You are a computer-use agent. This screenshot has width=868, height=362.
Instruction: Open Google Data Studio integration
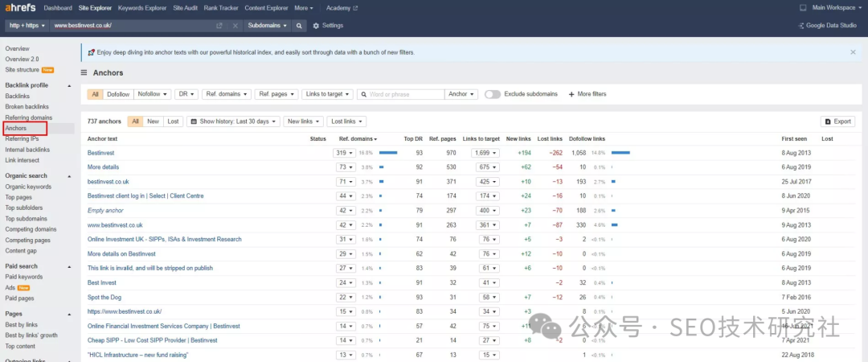click(831, 26)
